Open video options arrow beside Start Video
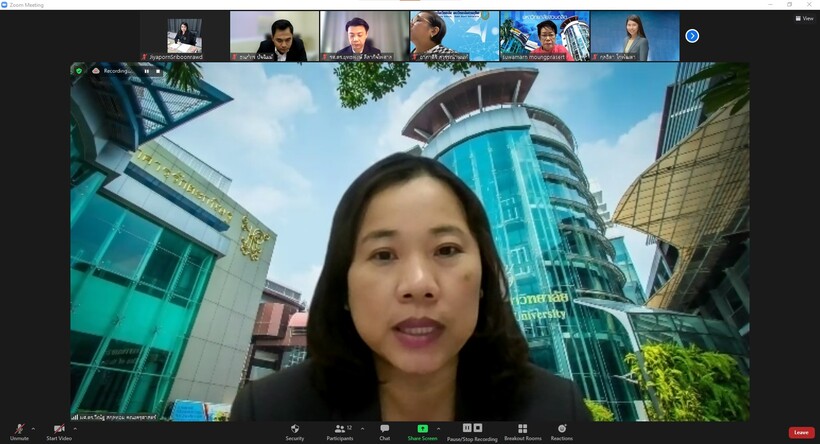The width and height of the screenshot is (820, 444). pos(75,429)
